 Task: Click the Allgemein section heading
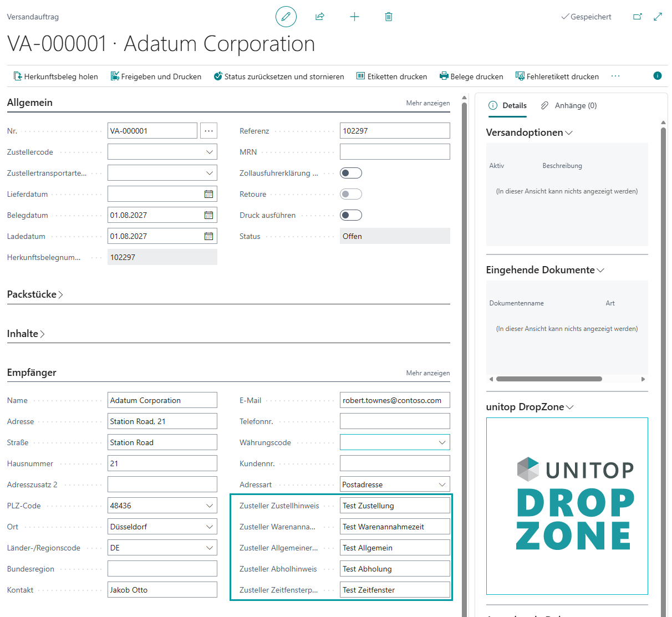click(x=30, y=103)
